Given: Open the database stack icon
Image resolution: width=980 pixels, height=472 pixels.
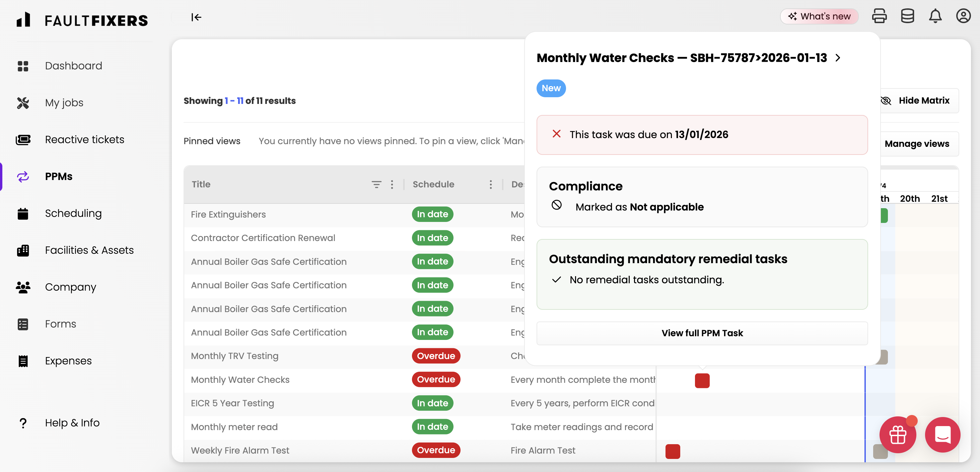Looking at the screenshot, I should click(907, 16).
